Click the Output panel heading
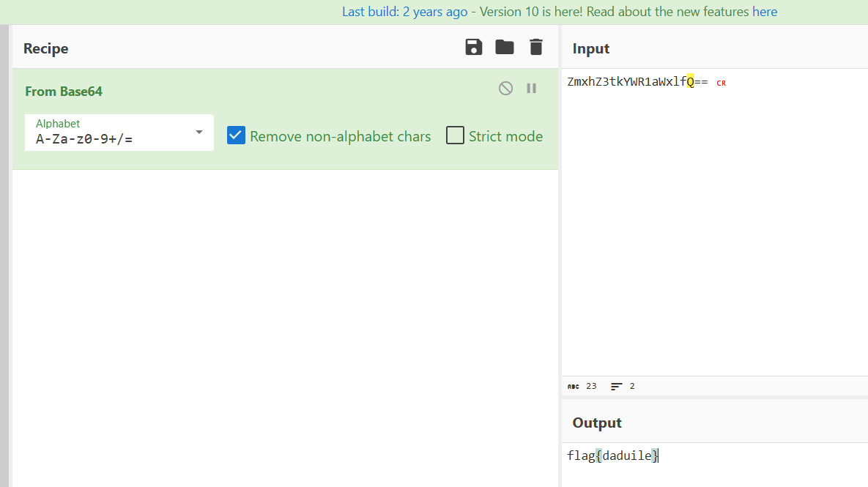This screenshot has height=487, width=868. pyautogui.click(x=597, y=423)
